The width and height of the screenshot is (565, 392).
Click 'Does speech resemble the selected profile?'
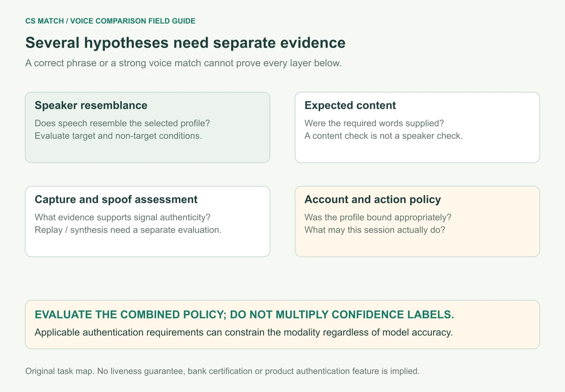[x=122, y=123]
